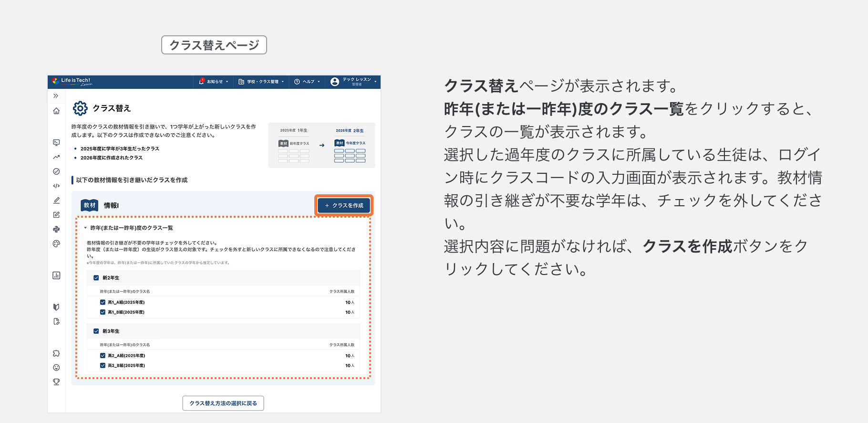
Task: Click the gear icon beside クラス替え title
Action: (80, 108)
